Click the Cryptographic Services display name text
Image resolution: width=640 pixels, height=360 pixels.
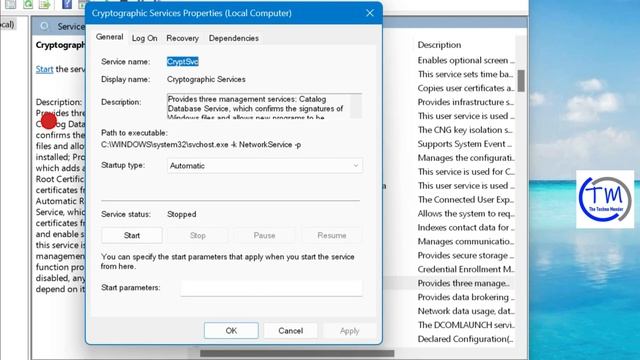tap(206, 79)
